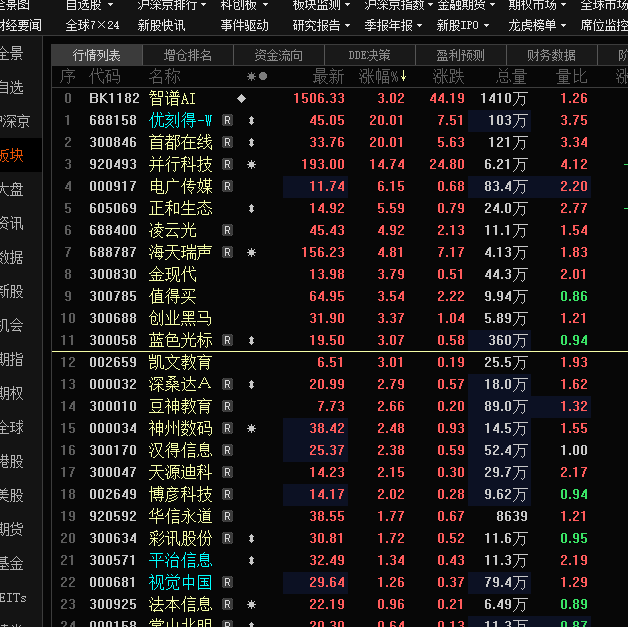The height and width of the screenshot is (627, 628).
Task: Open the 财务数据 tab
Action: pos(552,55)
